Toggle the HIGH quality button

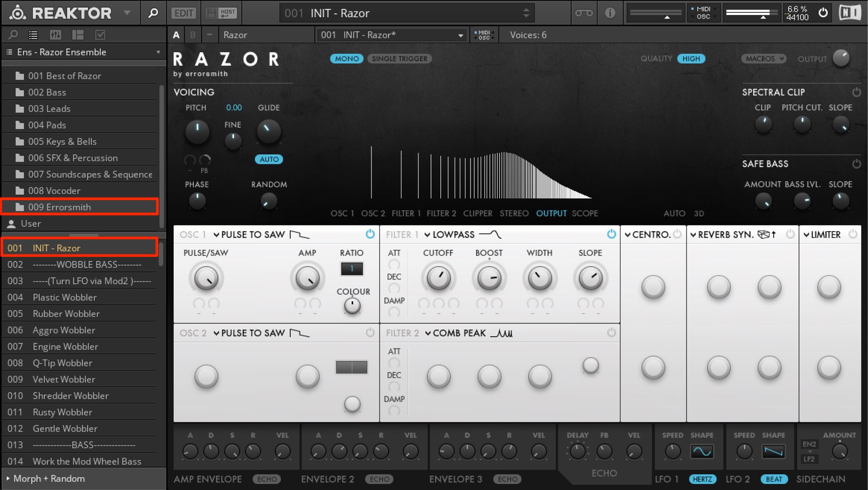click(x=691, y=59)
